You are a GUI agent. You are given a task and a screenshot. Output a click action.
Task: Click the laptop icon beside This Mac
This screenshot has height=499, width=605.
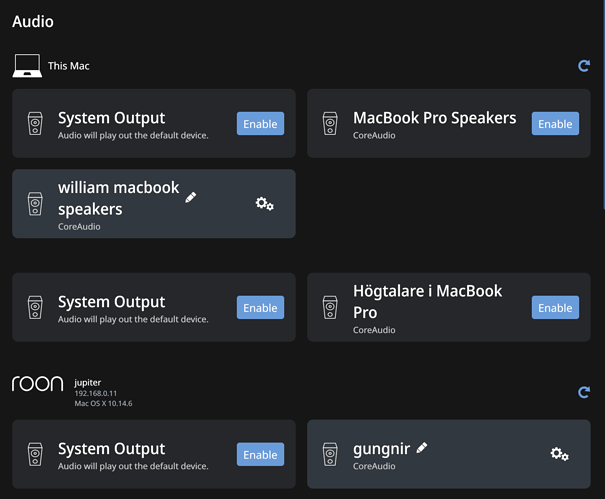click(27, 66)
